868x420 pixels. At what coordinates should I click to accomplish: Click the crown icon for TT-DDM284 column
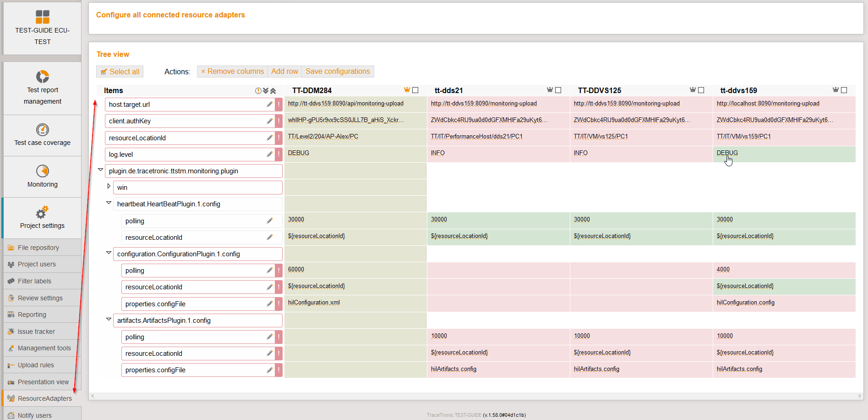(407, 90)
